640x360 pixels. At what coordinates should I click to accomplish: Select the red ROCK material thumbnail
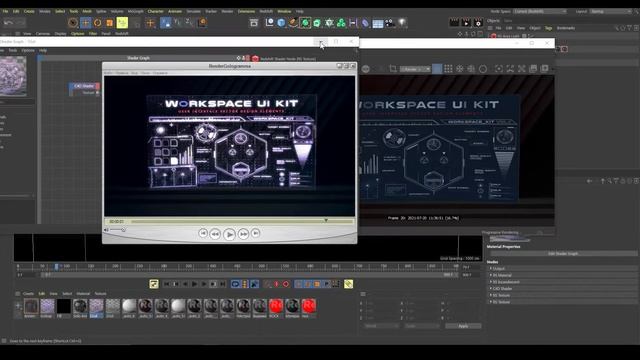[276, 306]
